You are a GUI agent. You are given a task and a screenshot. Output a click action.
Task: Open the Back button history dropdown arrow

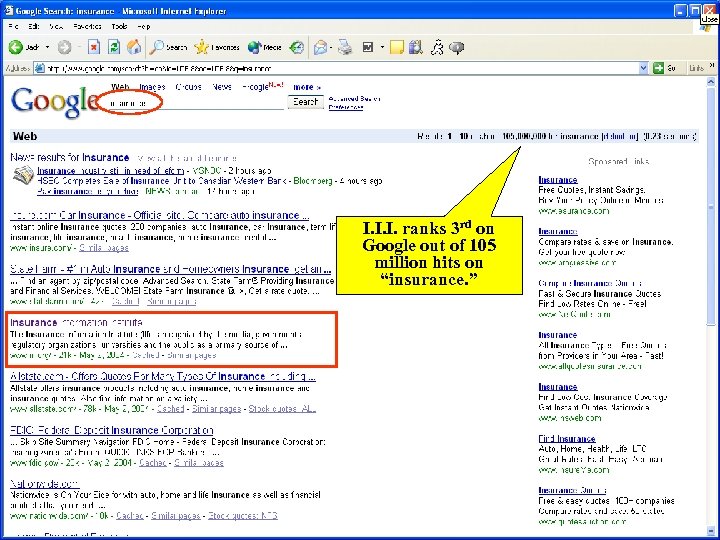pos(47,47)
